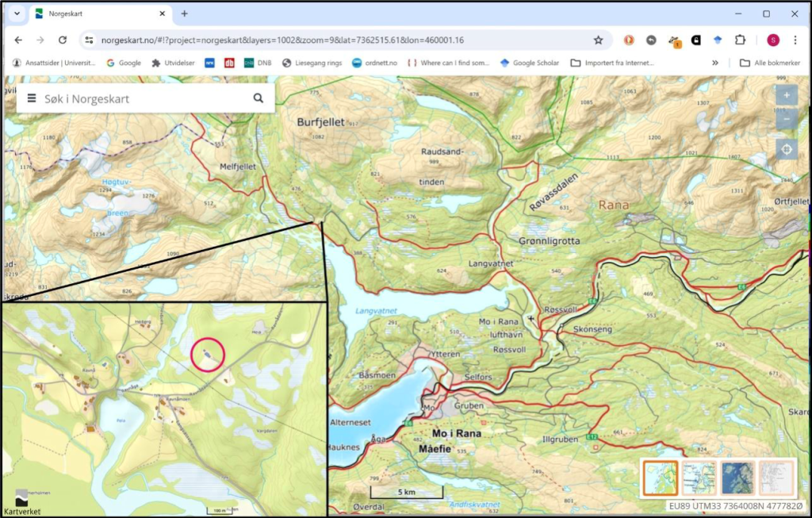812x518 pixels.
Task: Open a new tab with plus button
Action: point(185,13)
